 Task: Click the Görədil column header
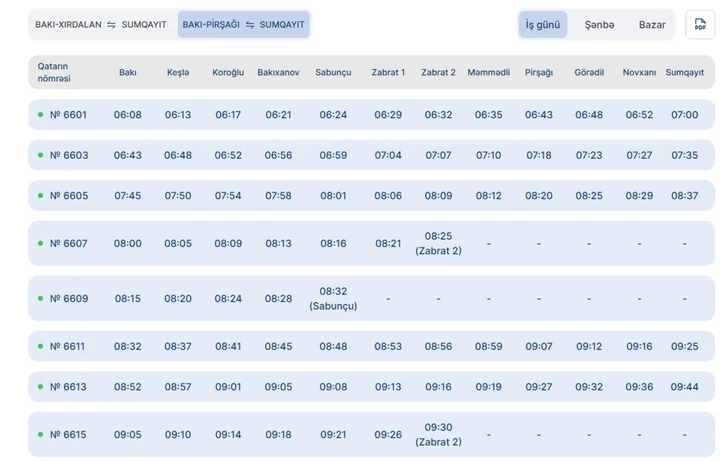589,72
